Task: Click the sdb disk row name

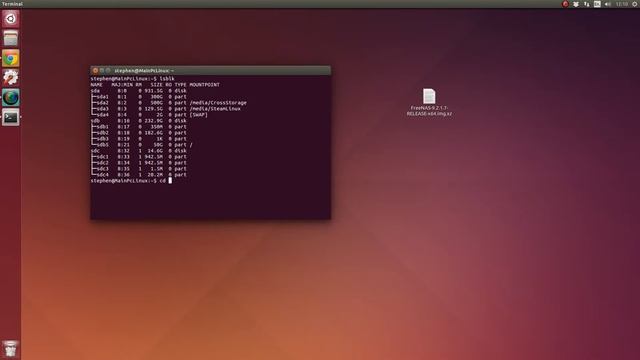Action: (x=95, y=121)
